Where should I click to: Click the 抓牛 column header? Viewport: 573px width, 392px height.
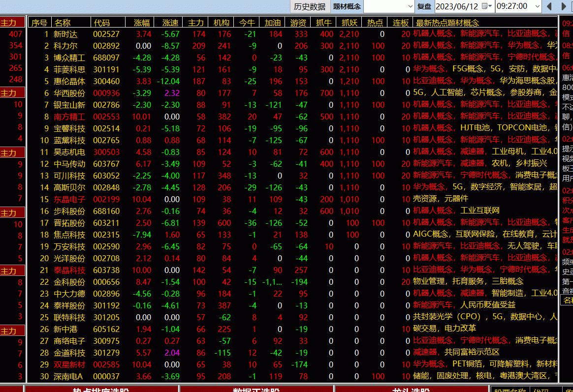[x=323, y=23]
